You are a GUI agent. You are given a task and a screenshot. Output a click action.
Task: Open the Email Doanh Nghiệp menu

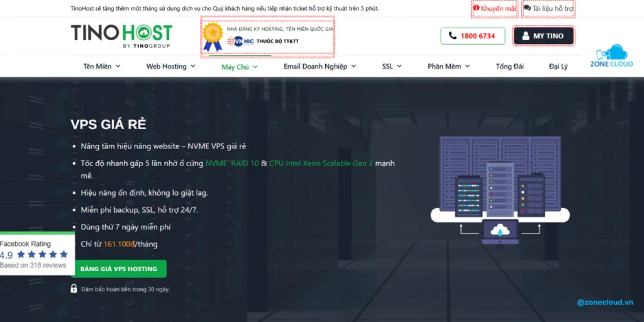pyautogui.click(x=320, y=67)
